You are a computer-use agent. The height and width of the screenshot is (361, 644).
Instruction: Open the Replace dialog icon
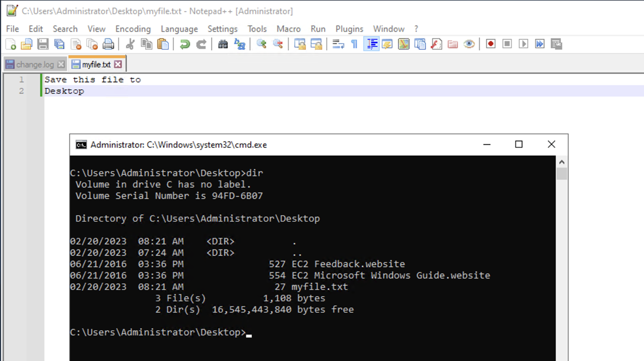tap(240, 44)
